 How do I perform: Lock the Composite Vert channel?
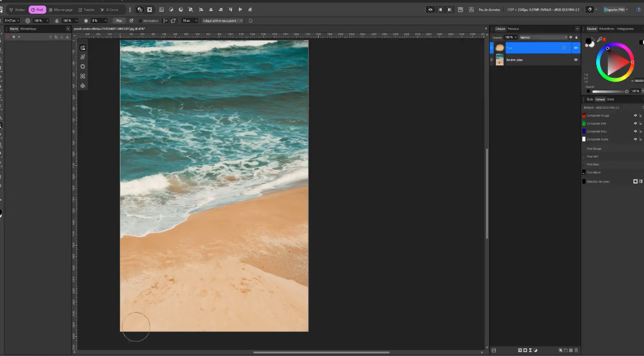640,124
